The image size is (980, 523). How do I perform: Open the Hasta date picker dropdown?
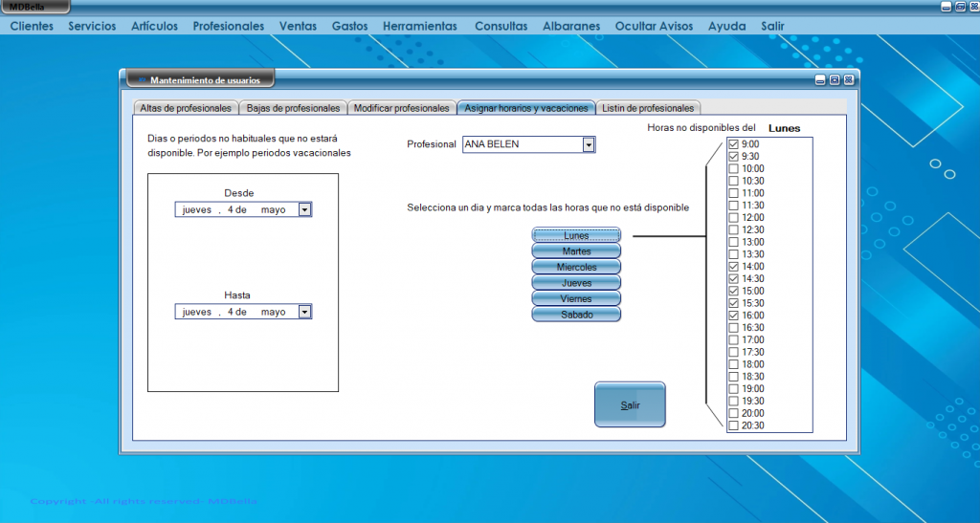(x=304, y=312)
